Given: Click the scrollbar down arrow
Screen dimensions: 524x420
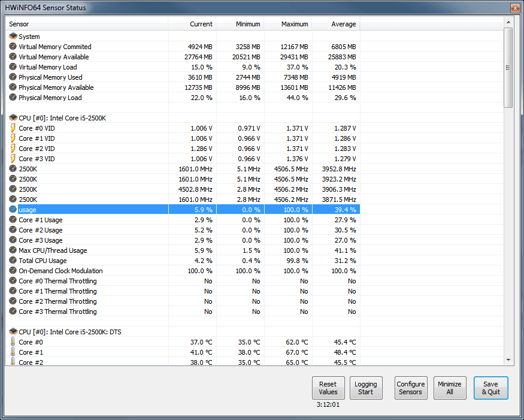Looking at the screenshot, I should point(508,360).
